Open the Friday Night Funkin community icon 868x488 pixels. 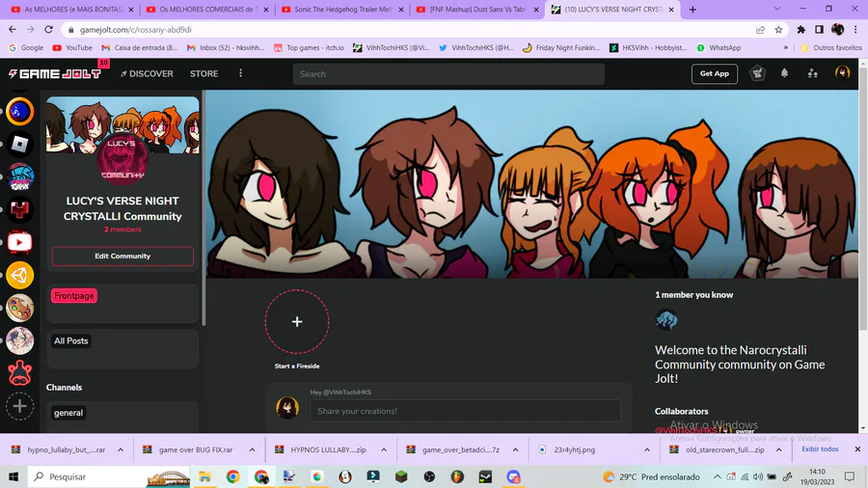tap(20, 177)
